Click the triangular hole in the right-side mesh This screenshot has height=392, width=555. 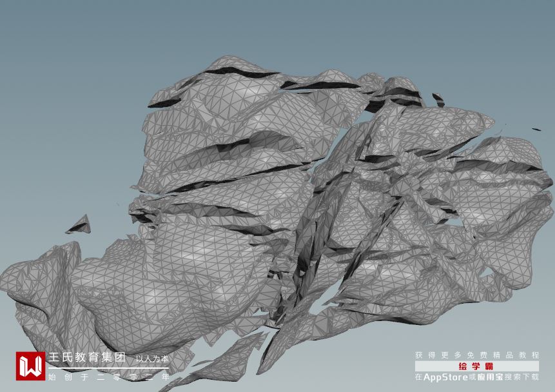pos(488,273)
